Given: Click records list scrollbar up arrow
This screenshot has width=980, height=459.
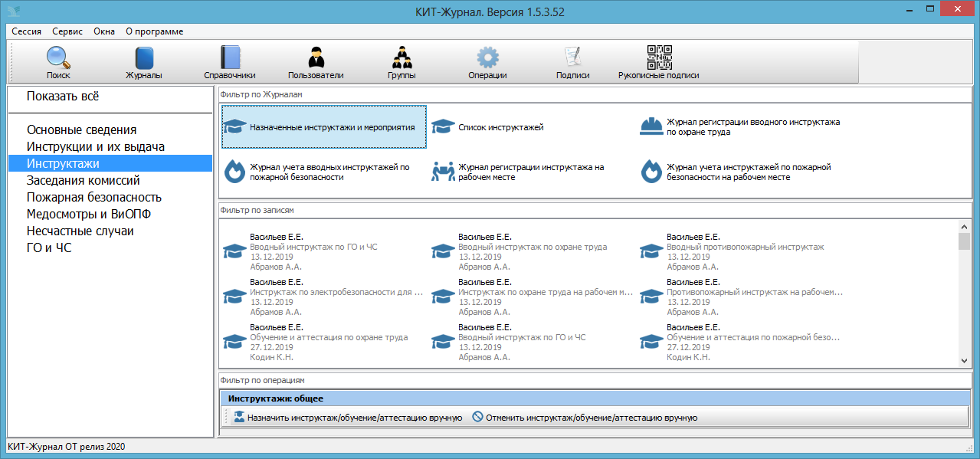Looking at the screenshot, I should 964,226.
